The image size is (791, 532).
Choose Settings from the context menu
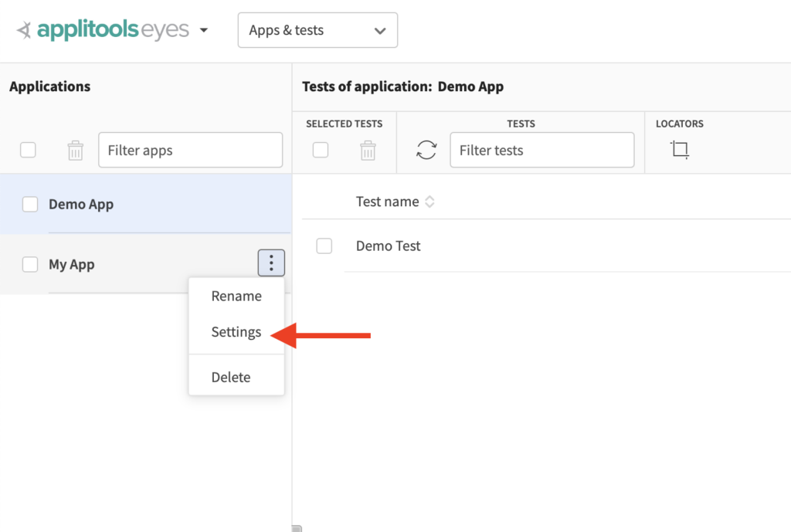[236, 332]
